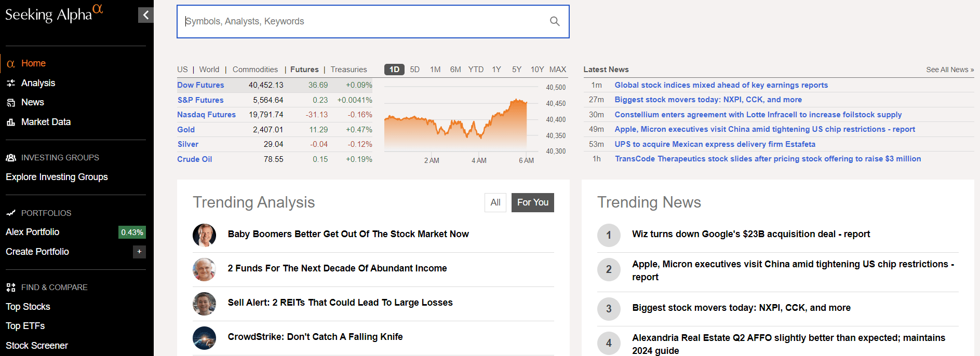The image size is (980, 356).
Task: Select the MAX chart range
Action: 558,70
